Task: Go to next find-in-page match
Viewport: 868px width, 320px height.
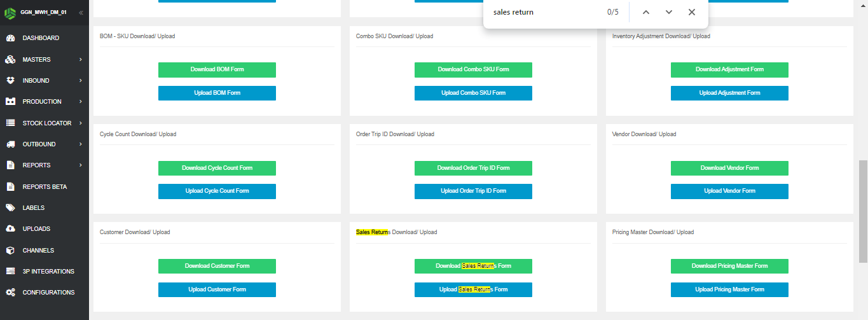Action: 669,12
